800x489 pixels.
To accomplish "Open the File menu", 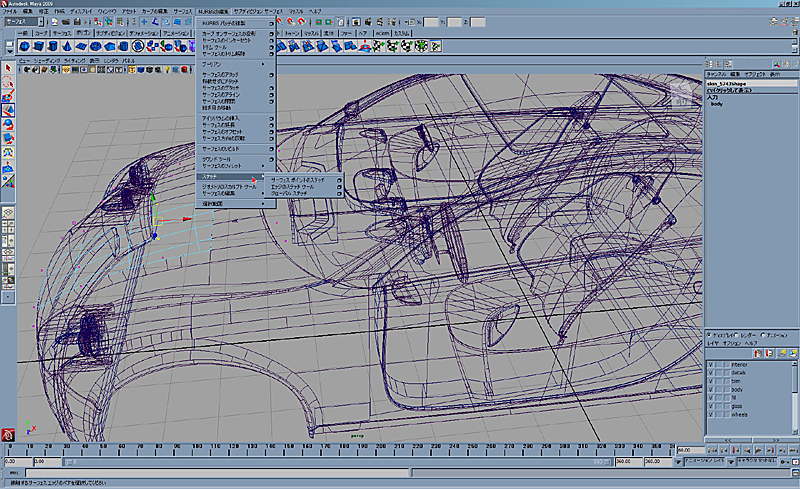I will (12, 11).
